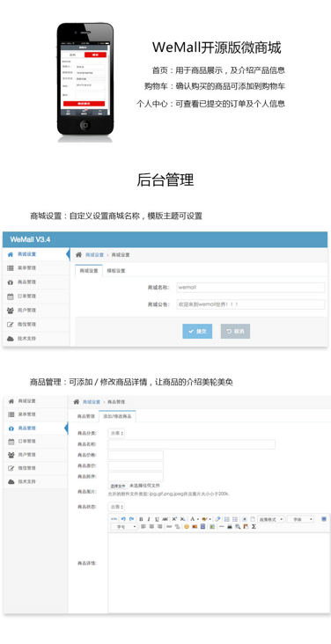Open 用户管理 in the WeMall V3.4 sidebar
Screen dimensions: 331x644
click(x=35, y=310)
